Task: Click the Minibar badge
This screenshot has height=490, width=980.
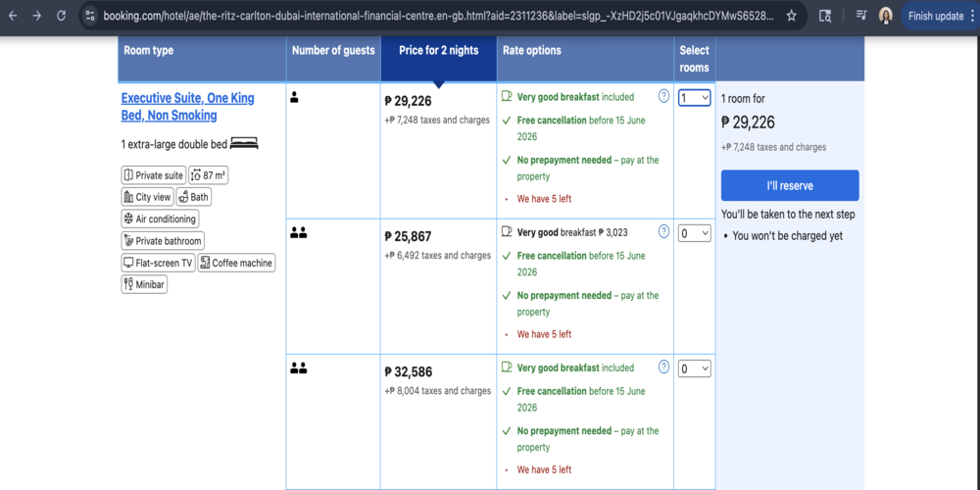Action: click(x=144, y=284)
